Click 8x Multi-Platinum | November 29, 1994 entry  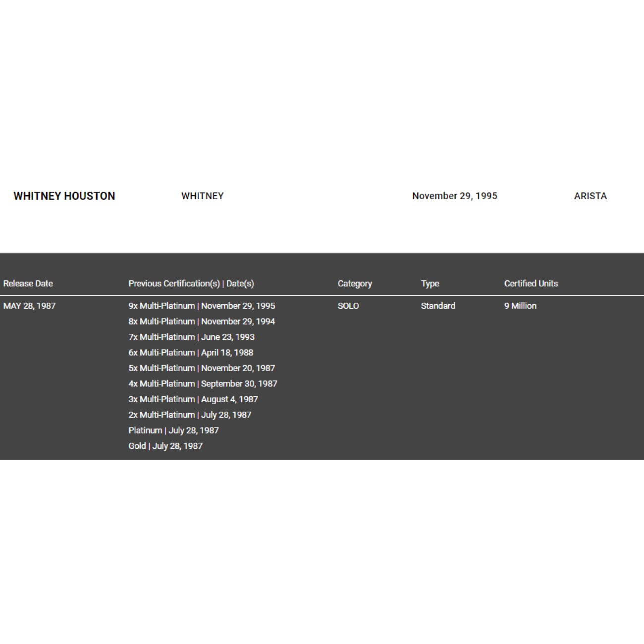pyautogui.click(x=202, y=322)
